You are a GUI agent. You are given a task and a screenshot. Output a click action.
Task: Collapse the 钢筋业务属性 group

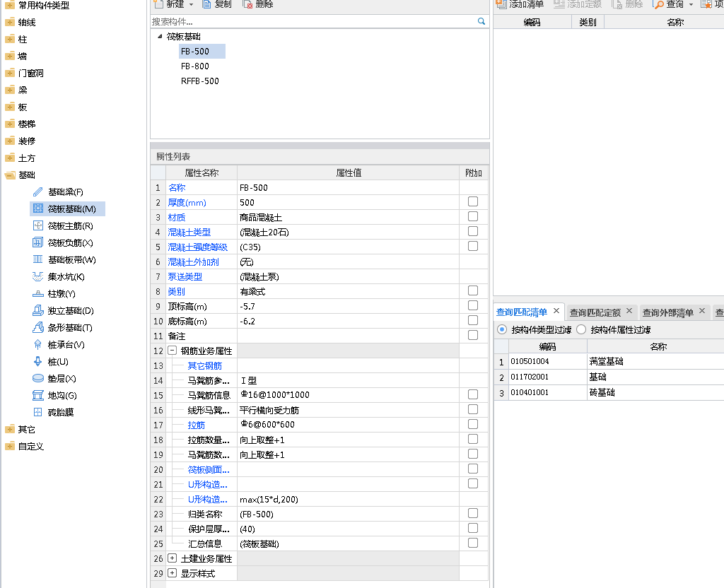(x=173, y=351)
